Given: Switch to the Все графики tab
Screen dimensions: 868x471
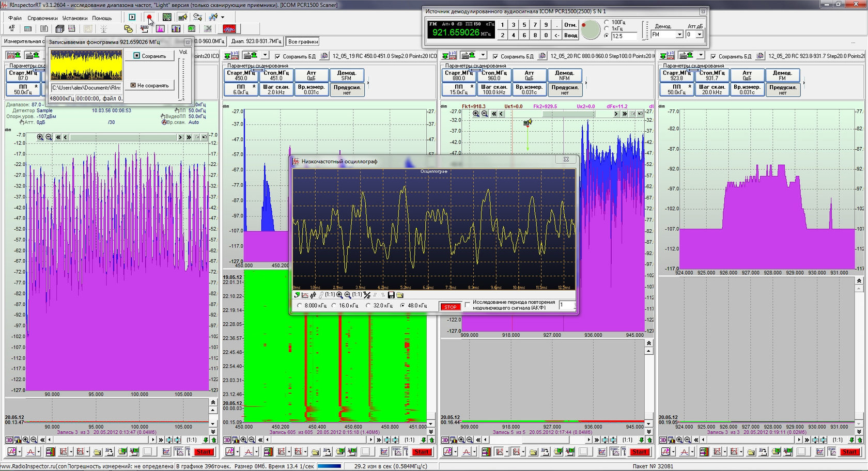Looking at the screenshot, I should pyautogui.click(x=303, y=41).
